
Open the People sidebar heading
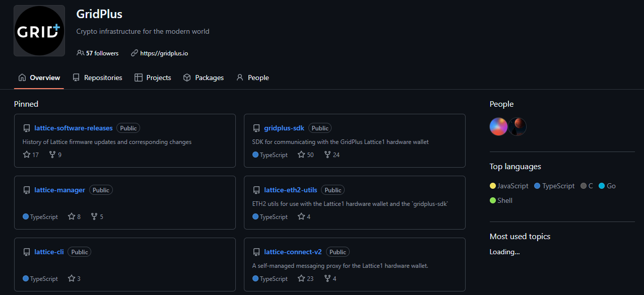501,104
